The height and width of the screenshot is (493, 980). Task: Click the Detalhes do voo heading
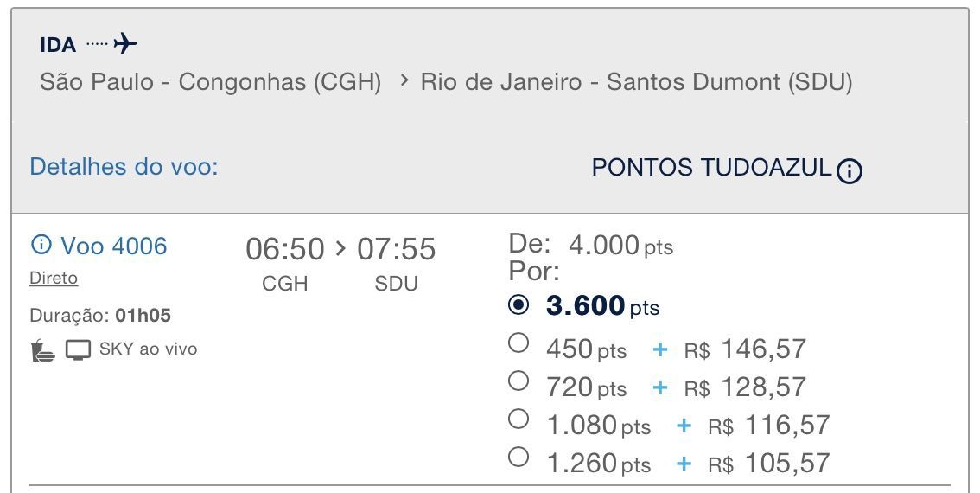coord(124,167)
